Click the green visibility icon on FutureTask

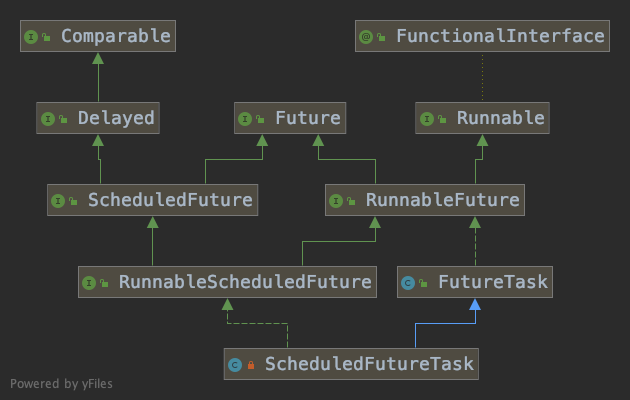pyautogui.click(x=424, y=284)
